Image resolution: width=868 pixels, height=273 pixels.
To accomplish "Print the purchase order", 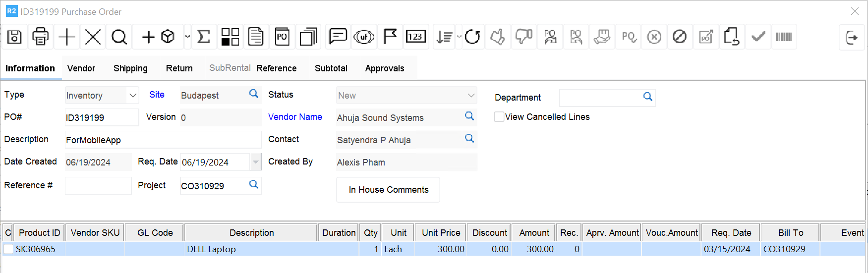I will pos(41,37).
